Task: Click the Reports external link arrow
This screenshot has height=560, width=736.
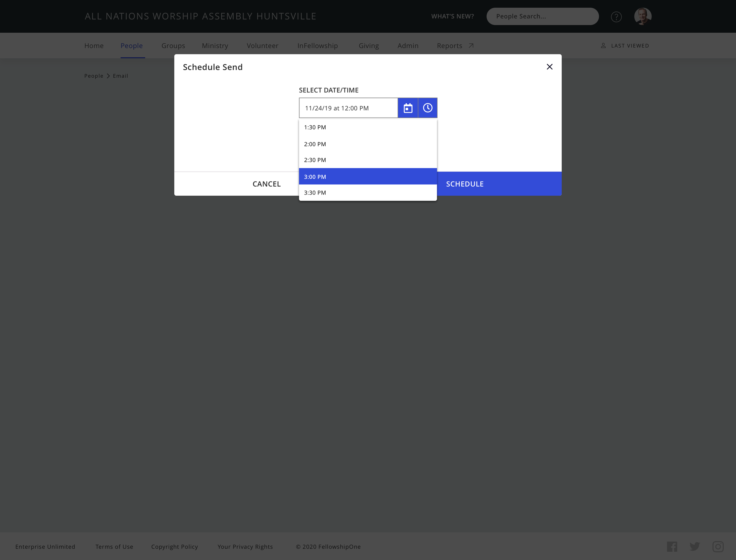Action: click(470, 46)
